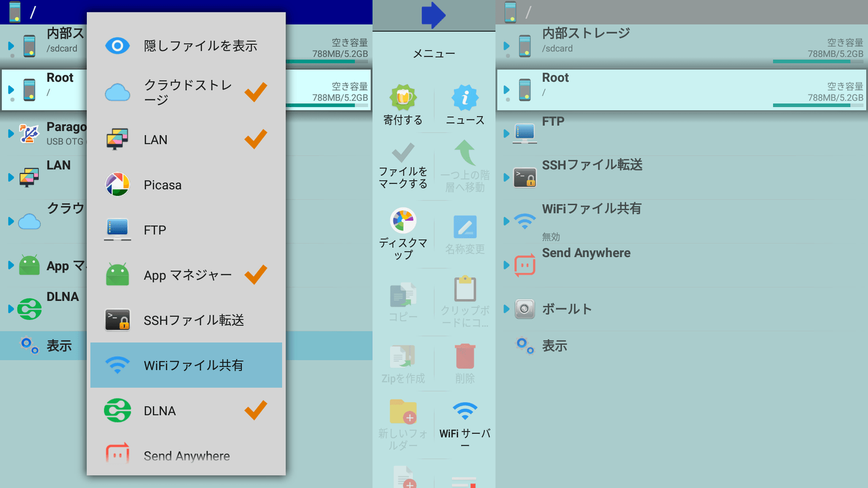Click the blue arrow at top center

[433, 15]
